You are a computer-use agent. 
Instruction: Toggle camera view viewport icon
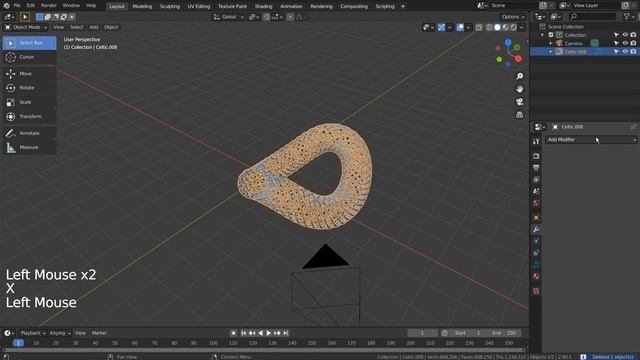(x=520, y=102)
